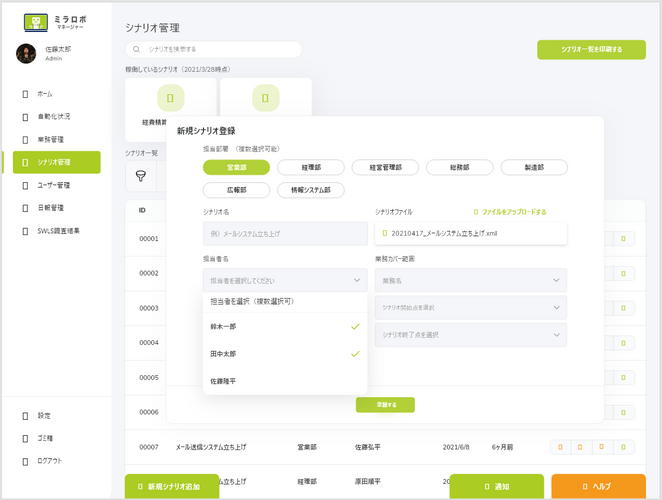Select the 情報システム部 department chip
This screenshot has width=662, height=500.
point(311,190)
